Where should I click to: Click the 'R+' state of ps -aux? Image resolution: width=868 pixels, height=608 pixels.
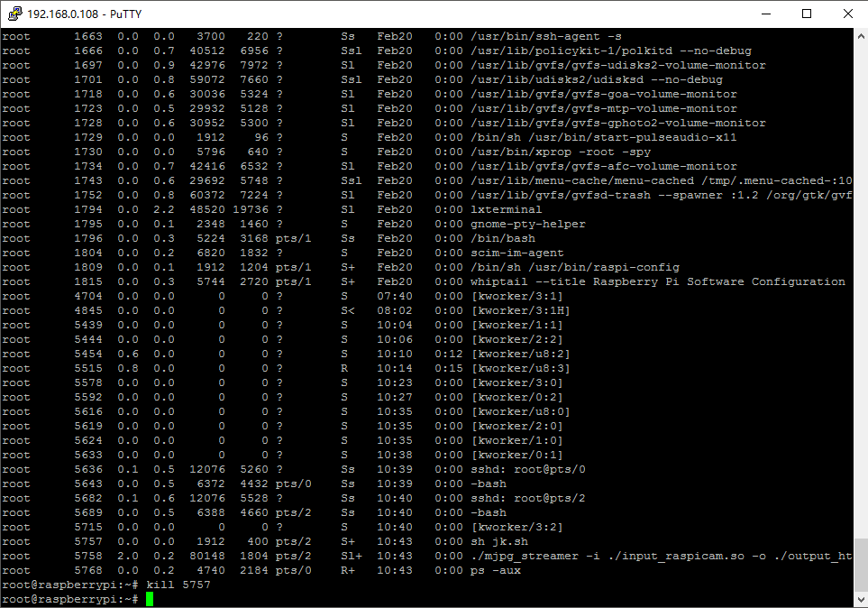point(348,570)
